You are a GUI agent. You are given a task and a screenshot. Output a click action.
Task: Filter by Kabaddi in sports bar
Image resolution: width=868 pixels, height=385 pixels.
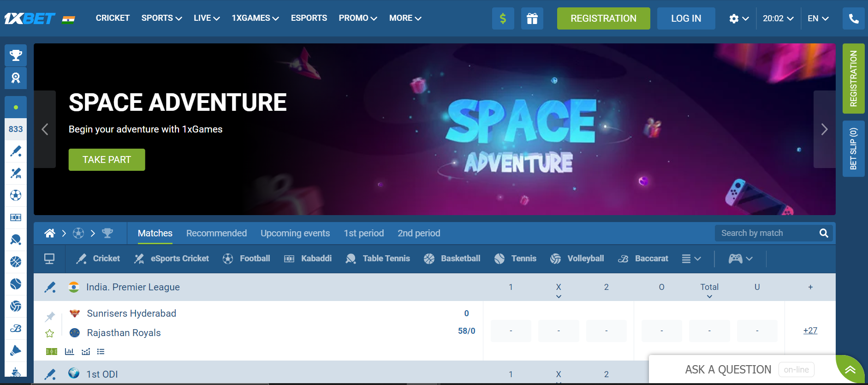(x=308, y=259)
